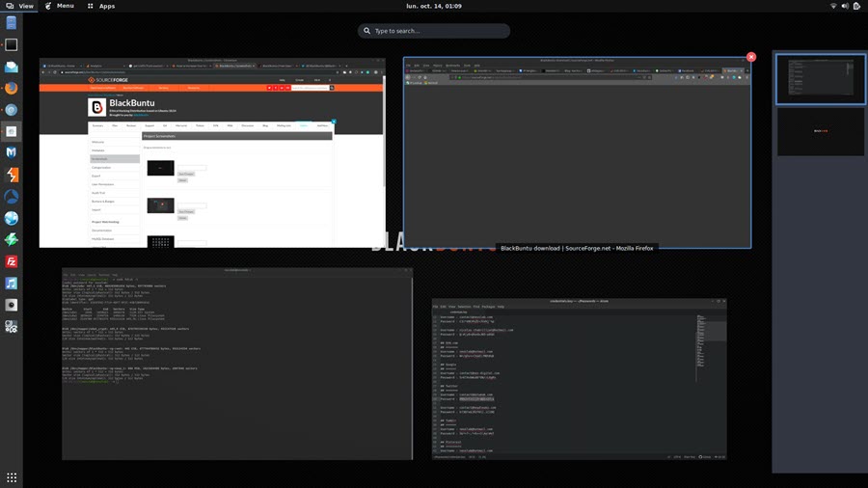Viewport: 868px width, 488px height.
Task: Open the gears settings dock icon
Action: (x=11, y=326)
